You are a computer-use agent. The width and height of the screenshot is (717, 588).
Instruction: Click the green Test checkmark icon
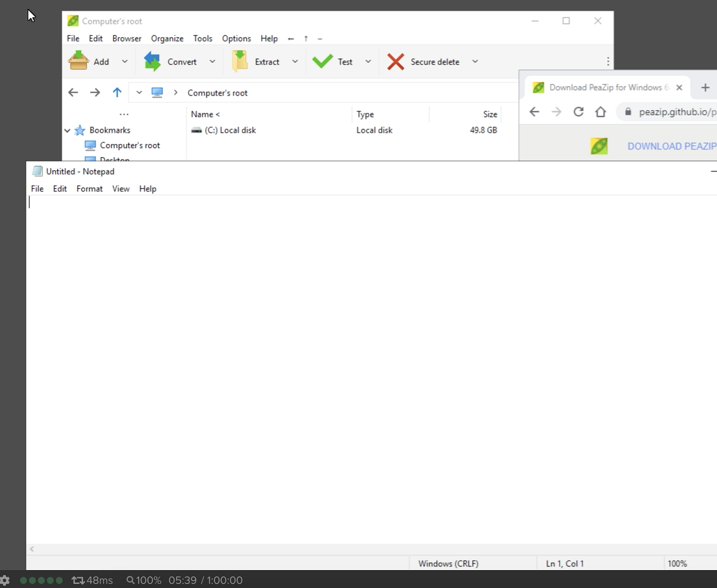323,61
